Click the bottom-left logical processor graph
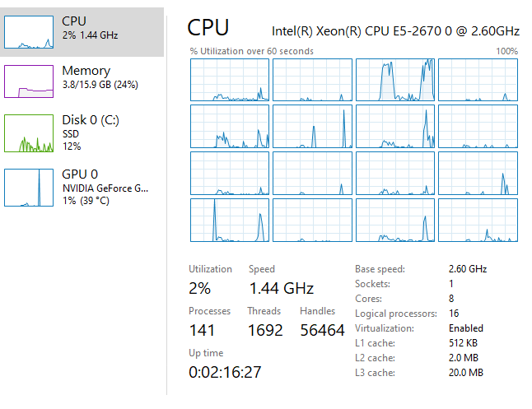This screenshot has width=532, height=409. 230,220
